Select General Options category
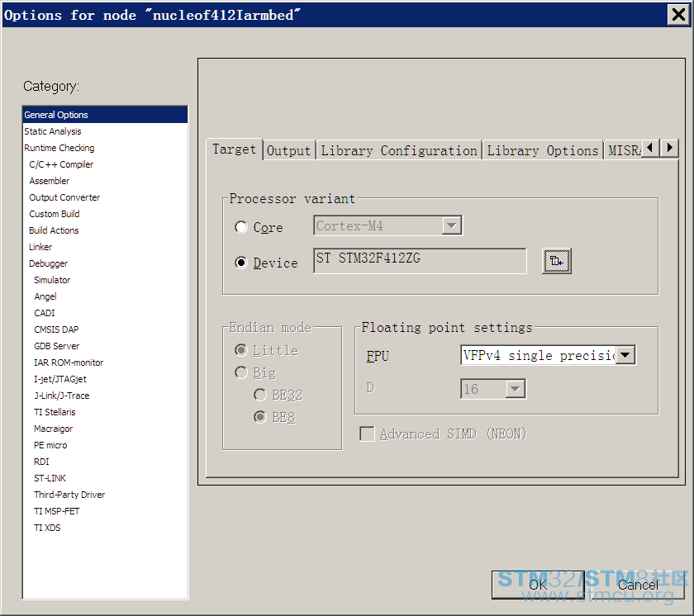 pyautogui.click(x=106, y=115)
